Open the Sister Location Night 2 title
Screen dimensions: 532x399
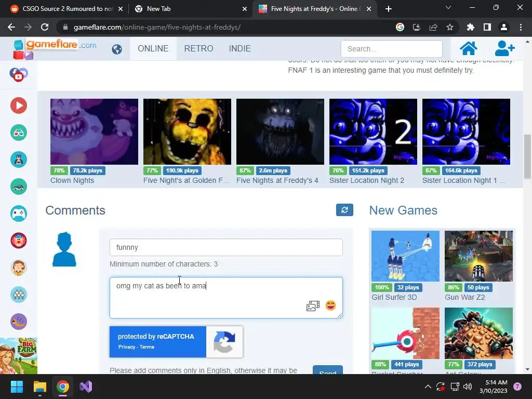click(367, 180)
